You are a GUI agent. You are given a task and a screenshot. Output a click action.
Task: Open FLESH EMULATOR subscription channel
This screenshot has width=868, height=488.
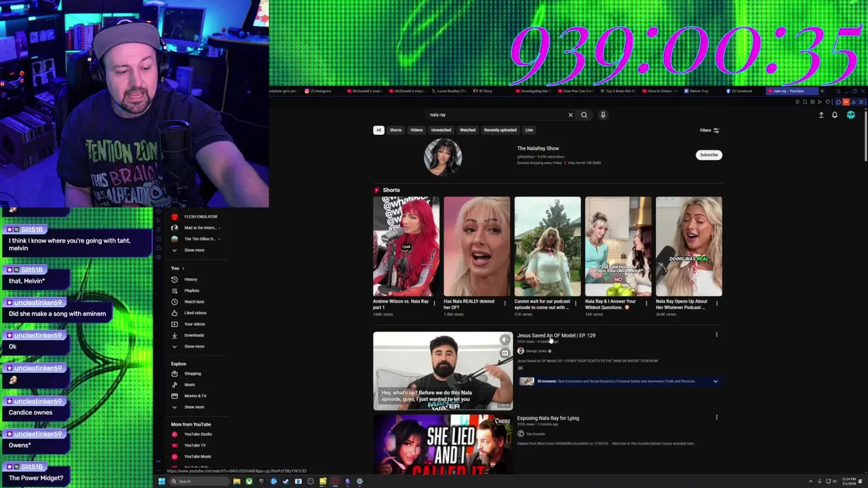tap(200, 217)
